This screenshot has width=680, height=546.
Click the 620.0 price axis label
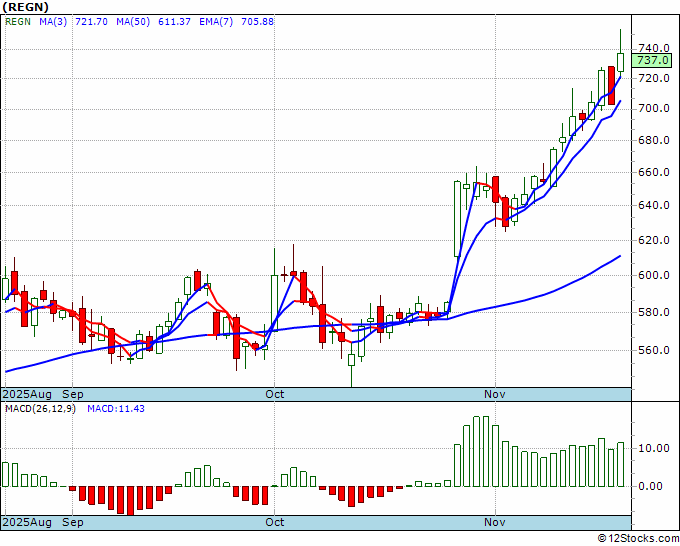tap(654, 240)
